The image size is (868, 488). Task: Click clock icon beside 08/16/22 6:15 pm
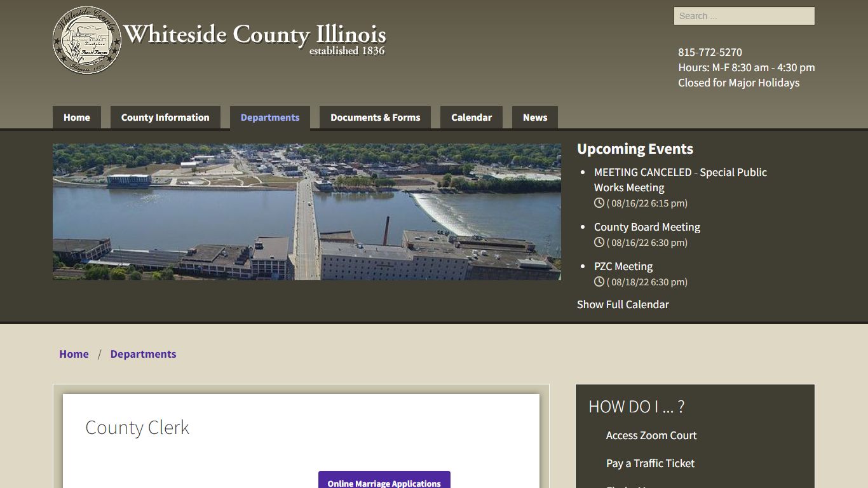[x=599, y=203]
